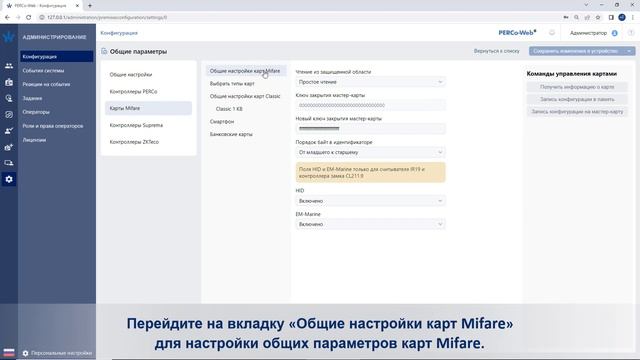Switch to Выбрать типы карт tab

(232, 84)
